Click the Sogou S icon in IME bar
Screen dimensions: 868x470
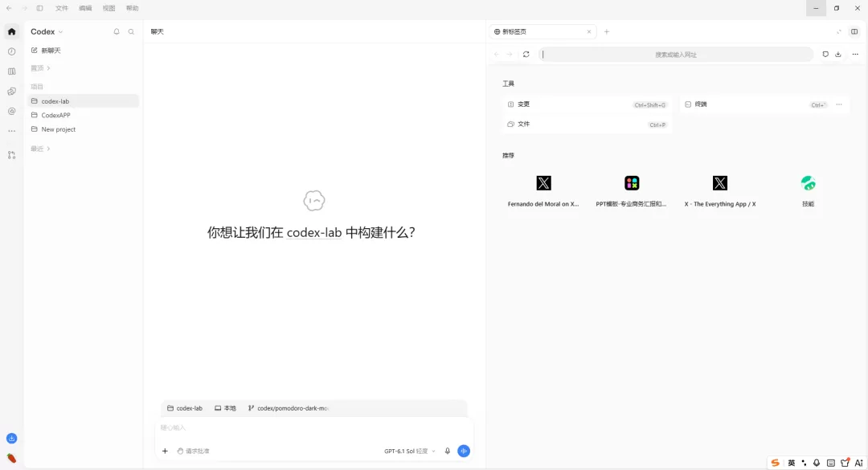pos(776,463)
